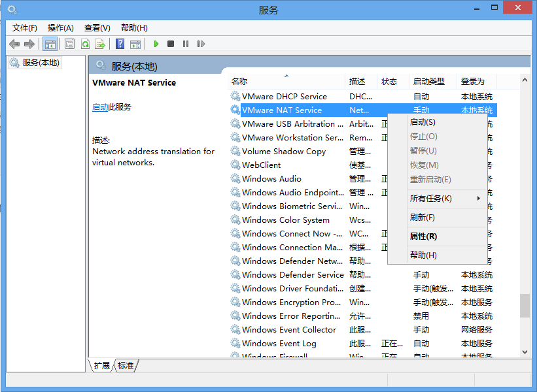Select the Volume Shadow Copy row
Image resolution: width=537 pixels, height=392 pixels.
307,151
